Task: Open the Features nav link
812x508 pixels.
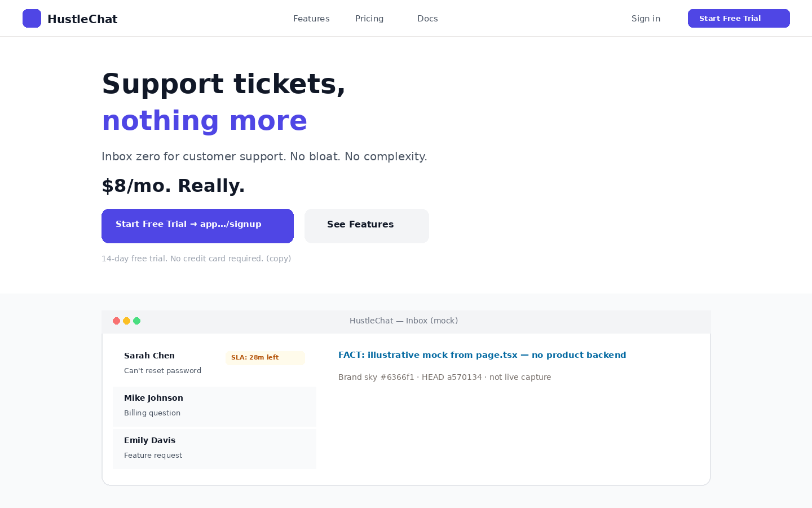Action: click(x=311, y=19)
